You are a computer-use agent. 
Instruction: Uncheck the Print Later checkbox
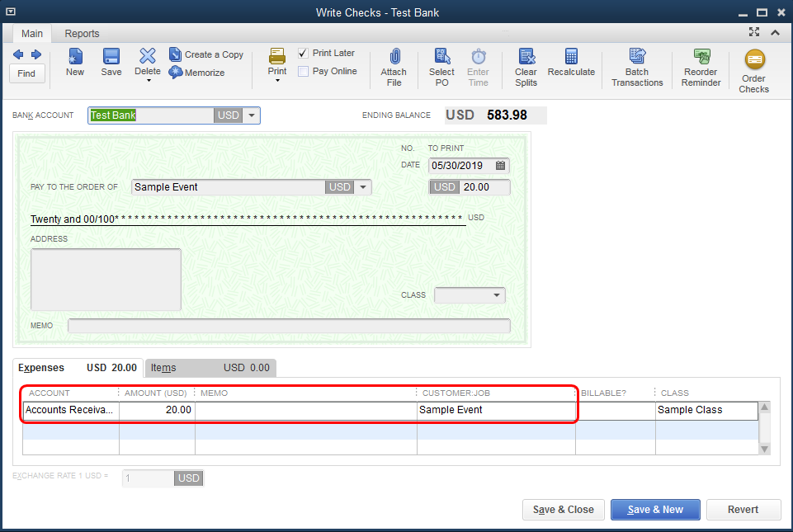[x=303, y=53]
